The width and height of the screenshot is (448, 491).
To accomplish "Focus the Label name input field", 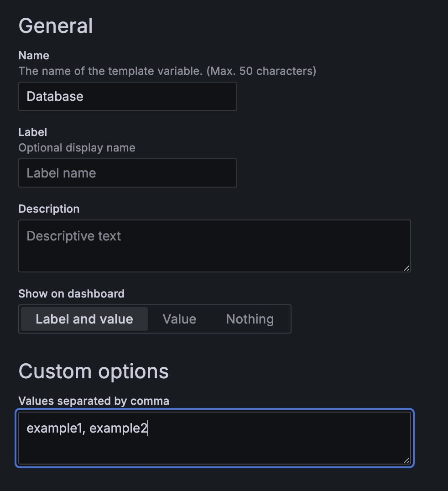I will pos(127,173).
